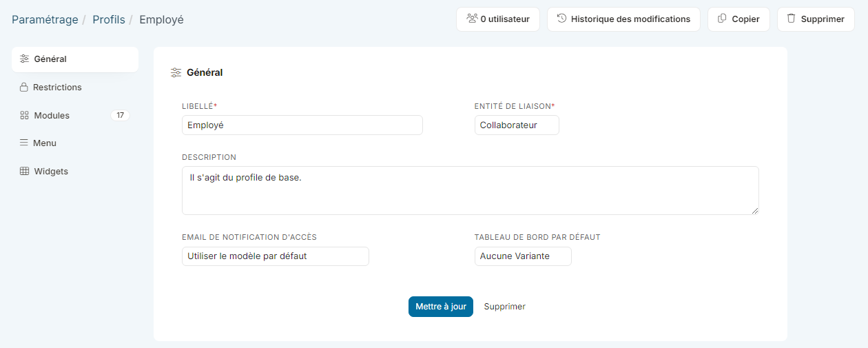Click the Mettre à jour button

coord(441,307)
